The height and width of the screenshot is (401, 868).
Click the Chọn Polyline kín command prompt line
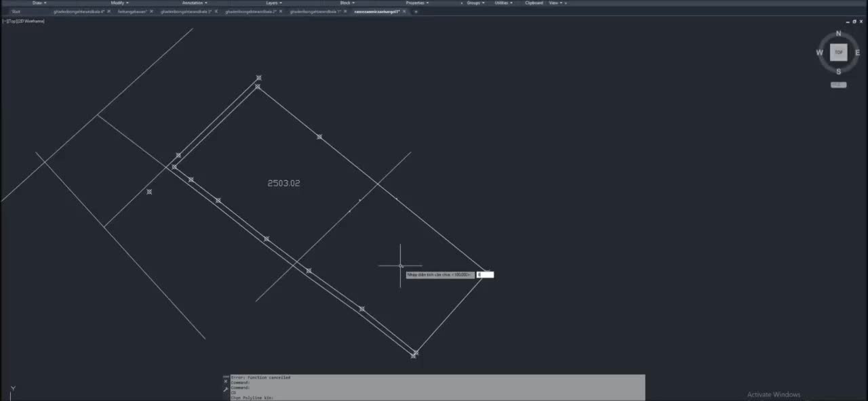252,398
